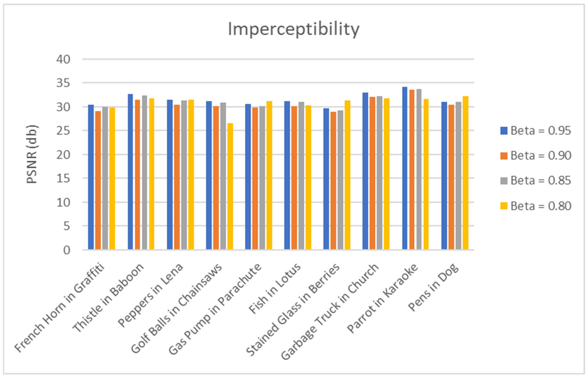588x378 pixels.
Task: Click the Beta = 0.95 legend label
Action: click(x=541, y=131)
